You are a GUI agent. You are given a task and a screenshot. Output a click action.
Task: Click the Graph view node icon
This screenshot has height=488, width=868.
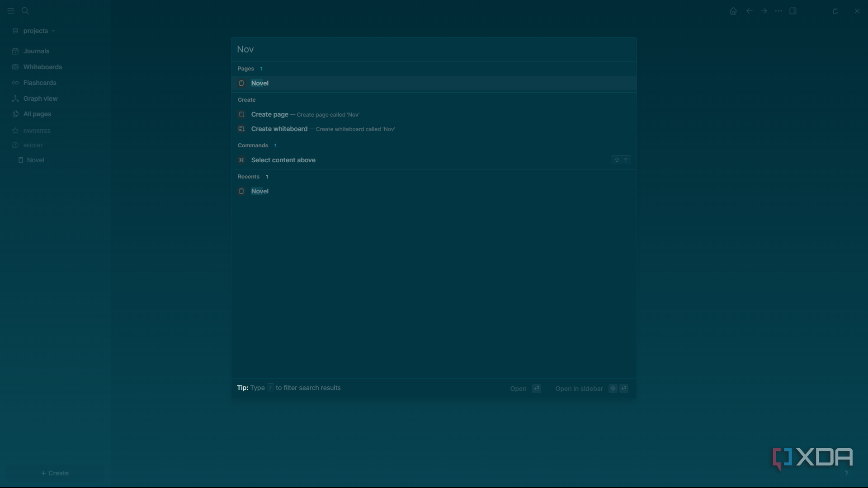[15, 99]
